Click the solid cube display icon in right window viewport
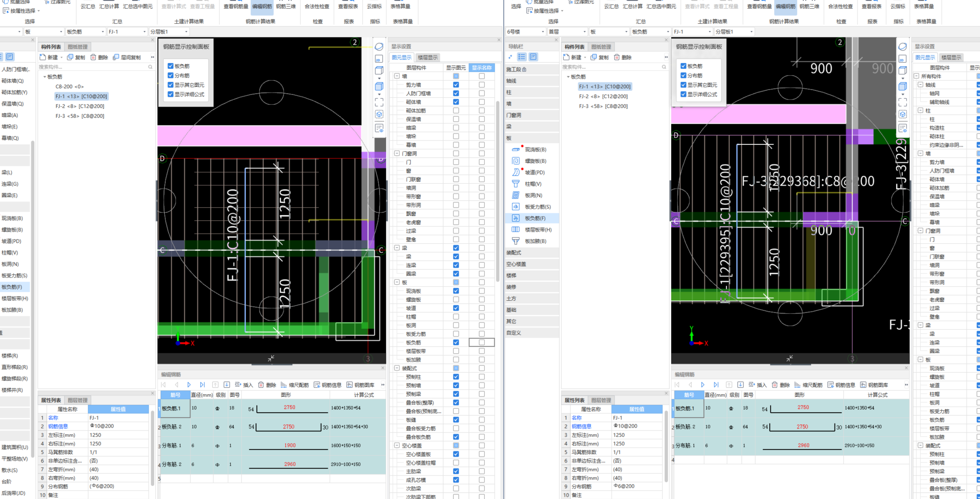Viewport: 980px width, 499px height. tap(903, 86)
